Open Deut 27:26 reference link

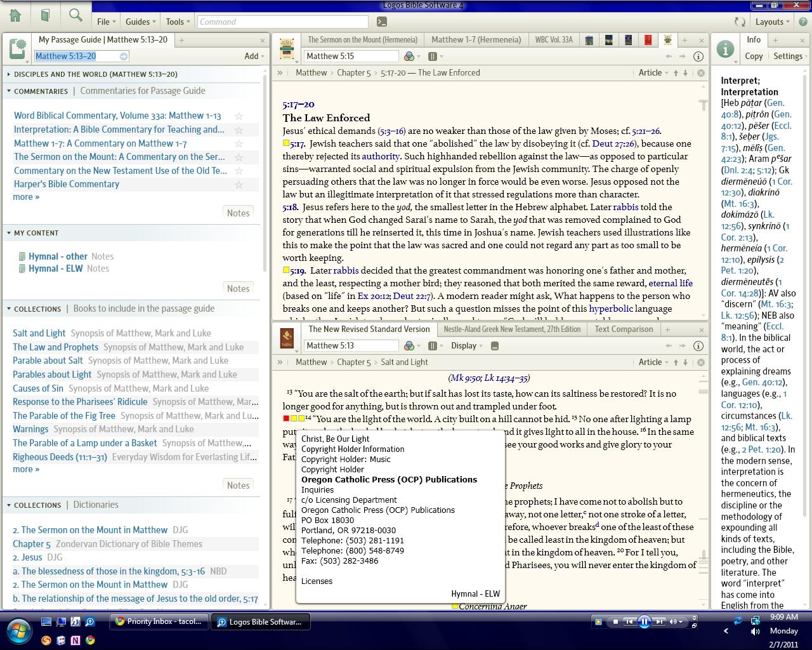point(613,143)
